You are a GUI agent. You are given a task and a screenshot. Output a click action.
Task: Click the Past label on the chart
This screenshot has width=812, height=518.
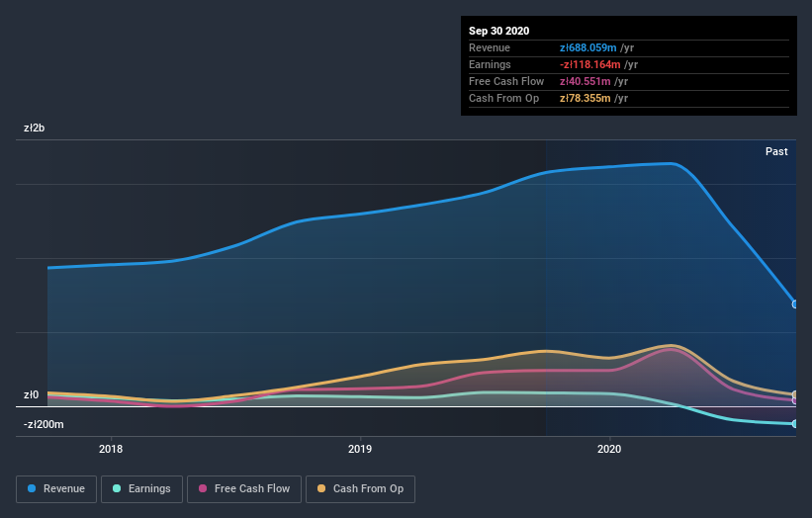(776, 151)
